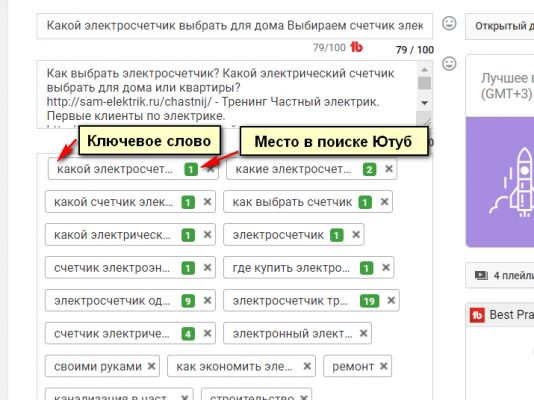
Task: Select the tag text "как экономить эле…"
Action: click(x=234, y=366)
